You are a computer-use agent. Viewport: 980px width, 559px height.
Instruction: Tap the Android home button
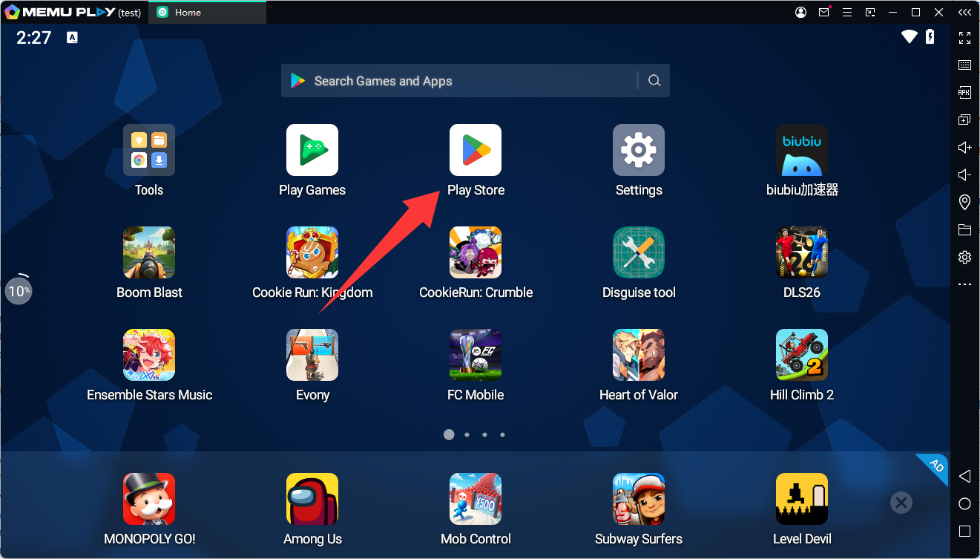click(964, 504)
